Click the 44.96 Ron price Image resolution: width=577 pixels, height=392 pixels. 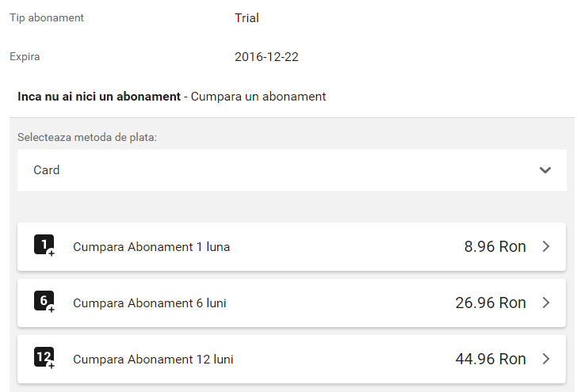pos(491,359)
